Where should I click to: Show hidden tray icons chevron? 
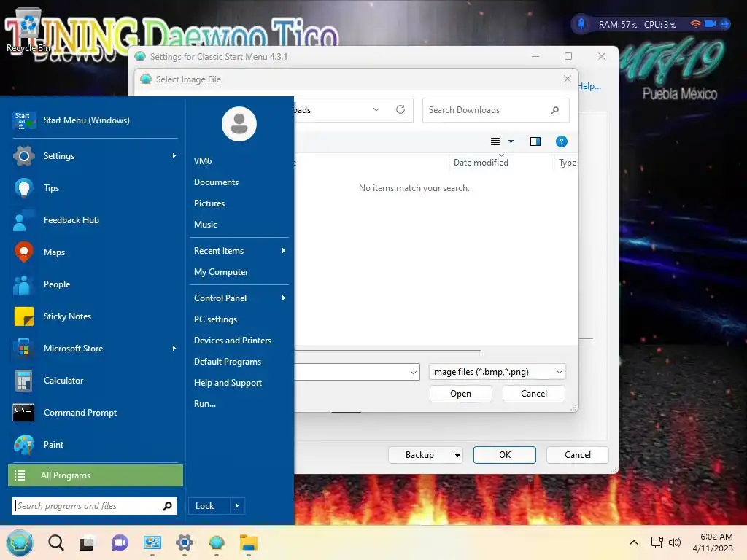click(634, 542)
